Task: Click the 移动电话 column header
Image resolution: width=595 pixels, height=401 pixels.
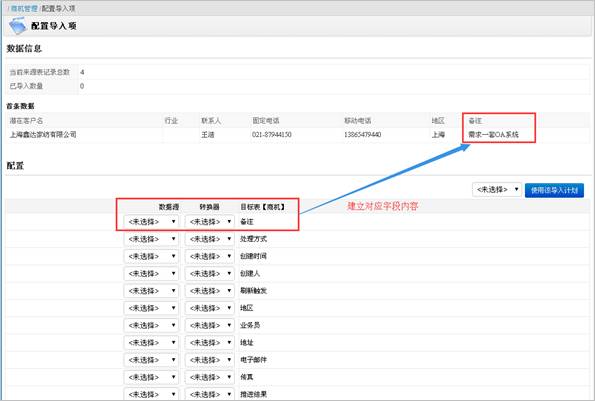Action: tap(357, 121)
